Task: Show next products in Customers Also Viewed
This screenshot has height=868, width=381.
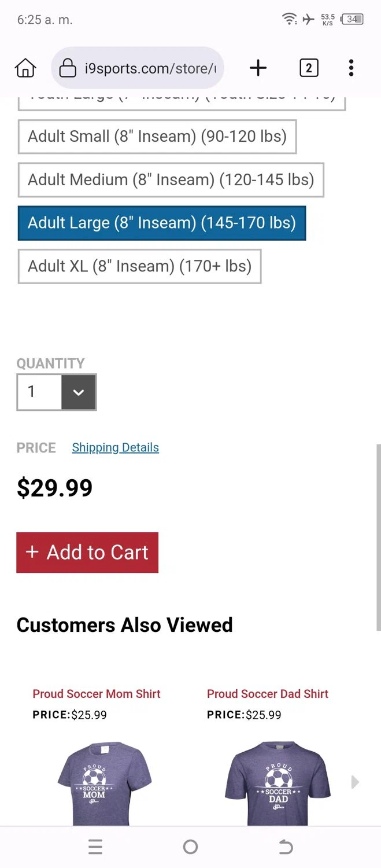Action: 355,782
